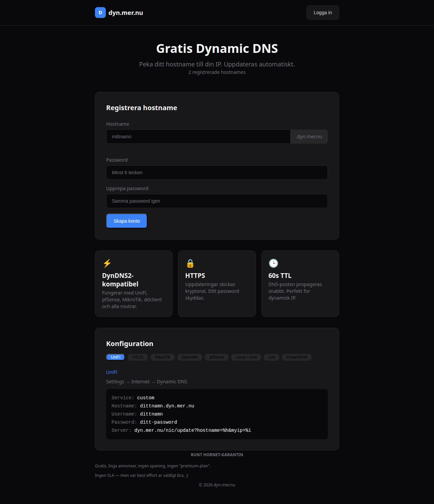The width and height of the screenshot is (434, 504).
Task: Click the "Konfiguration" heading
Action: click(130, 344)
